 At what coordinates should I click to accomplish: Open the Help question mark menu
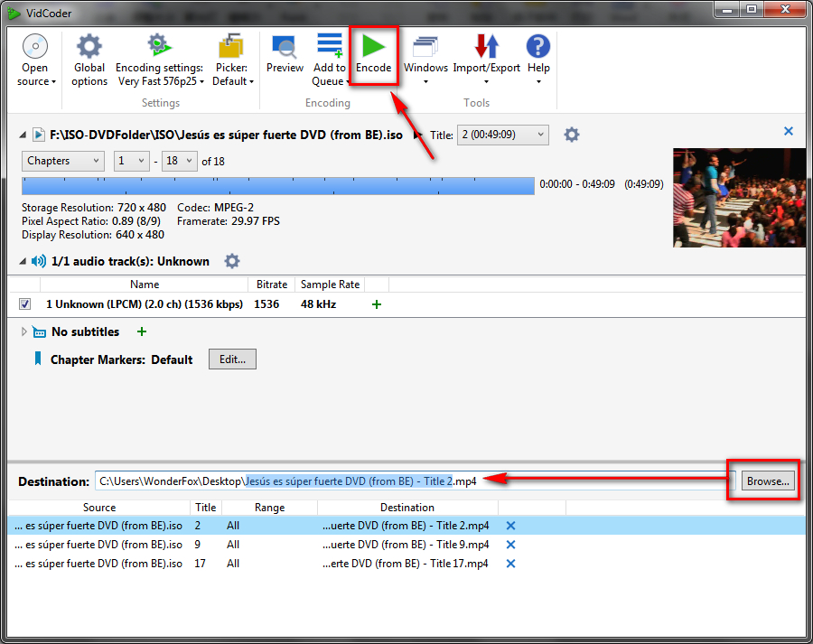538,61
